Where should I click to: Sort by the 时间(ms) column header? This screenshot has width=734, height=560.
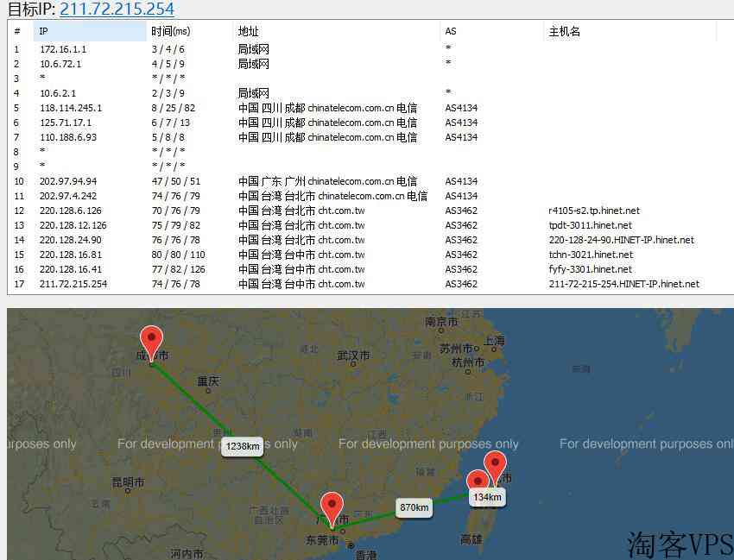tap(190, 31)
